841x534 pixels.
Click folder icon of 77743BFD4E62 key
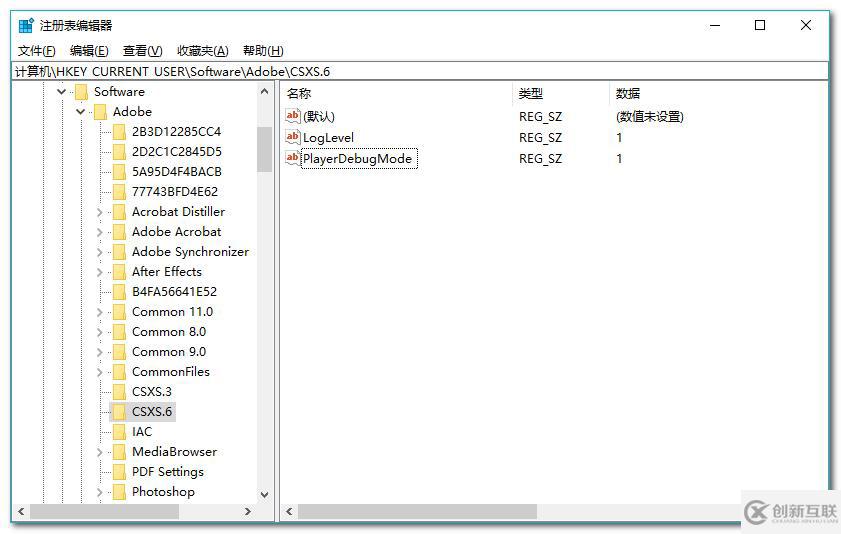coord(119,192)
